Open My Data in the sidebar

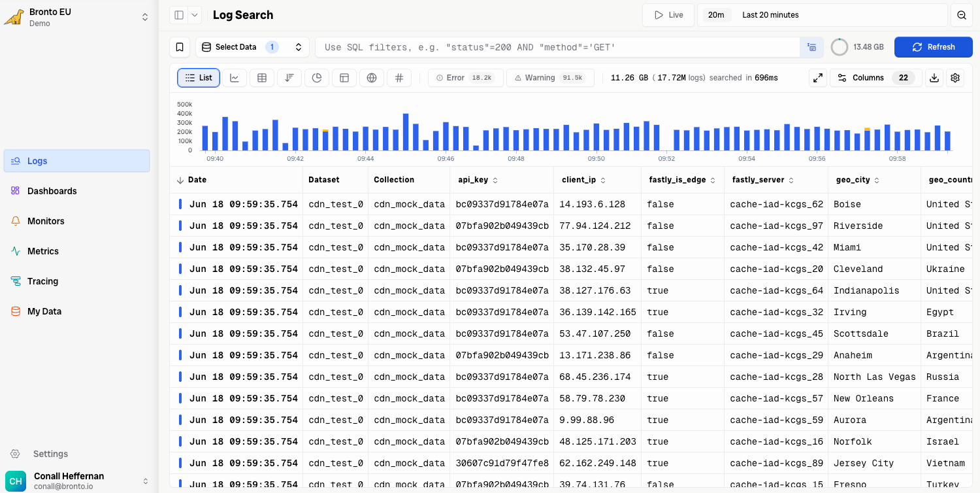pyautogui.click(x=77, y=311)
